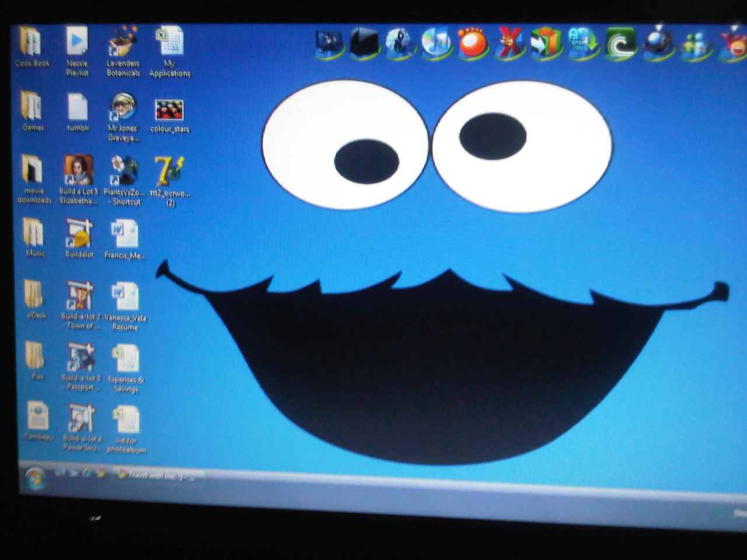Viewport: 747px width, 560px height.
Task: Launch the Buildalot shortcut
Action: (79, 238)
